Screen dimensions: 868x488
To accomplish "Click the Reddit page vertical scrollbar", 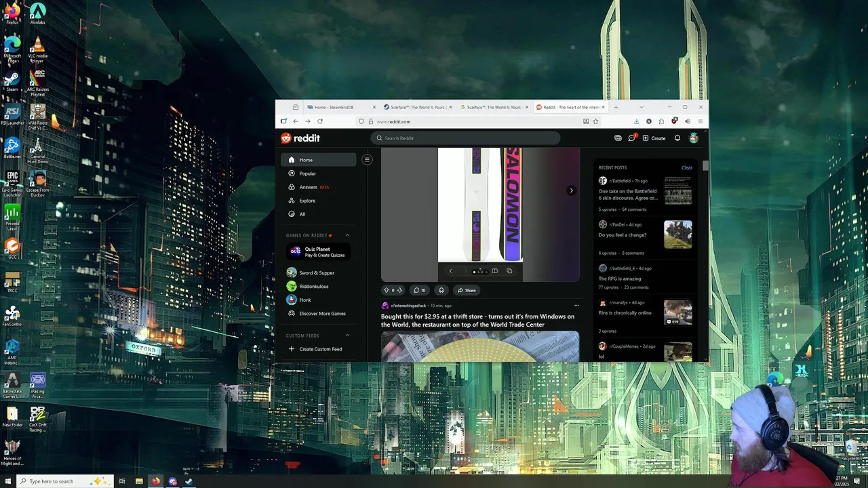I will click(706, 167).
